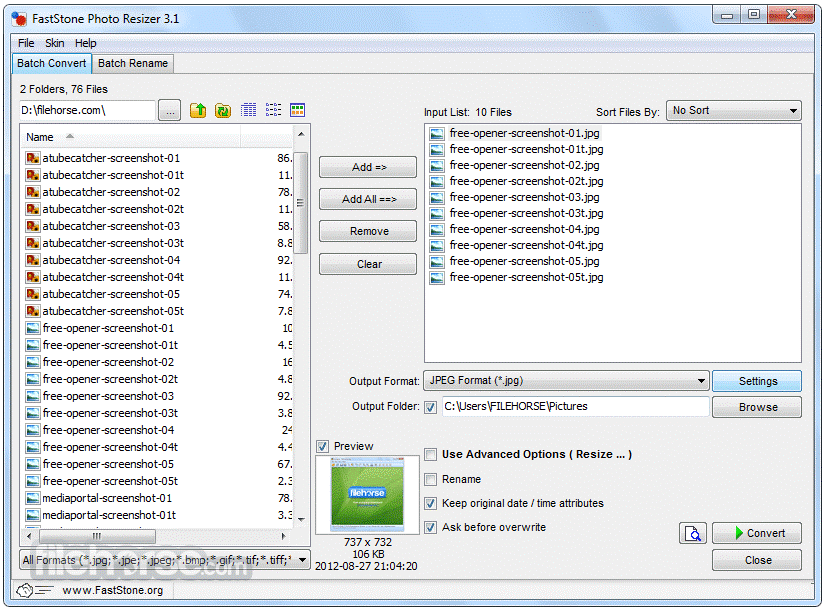Viewport: 826px width, 611px height.
Task: Open the Sort Files By dropdown
Action: [734, 111]
